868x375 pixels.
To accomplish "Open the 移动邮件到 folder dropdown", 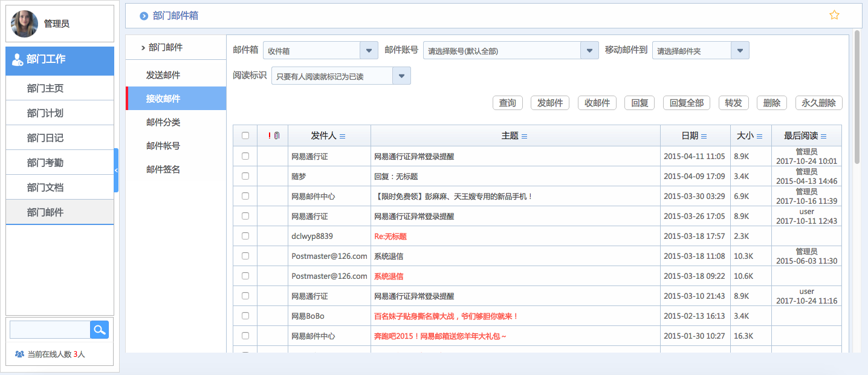I will (740, 50).
